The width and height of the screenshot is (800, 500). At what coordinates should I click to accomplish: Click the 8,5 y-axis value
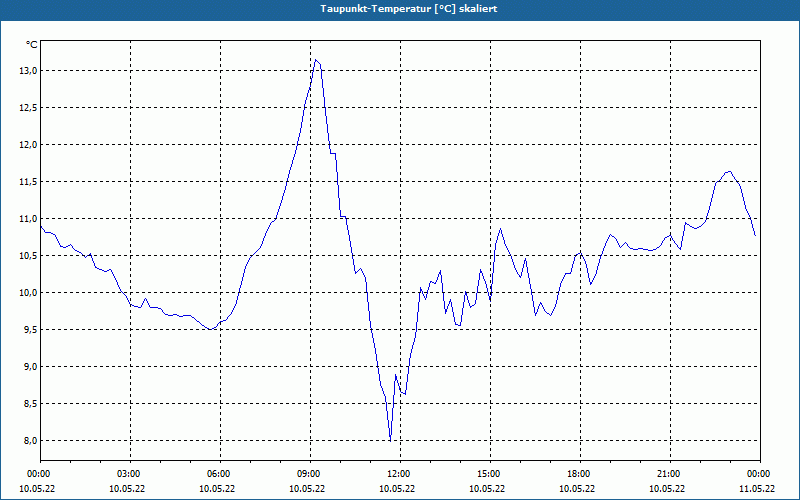click(31, 404)
